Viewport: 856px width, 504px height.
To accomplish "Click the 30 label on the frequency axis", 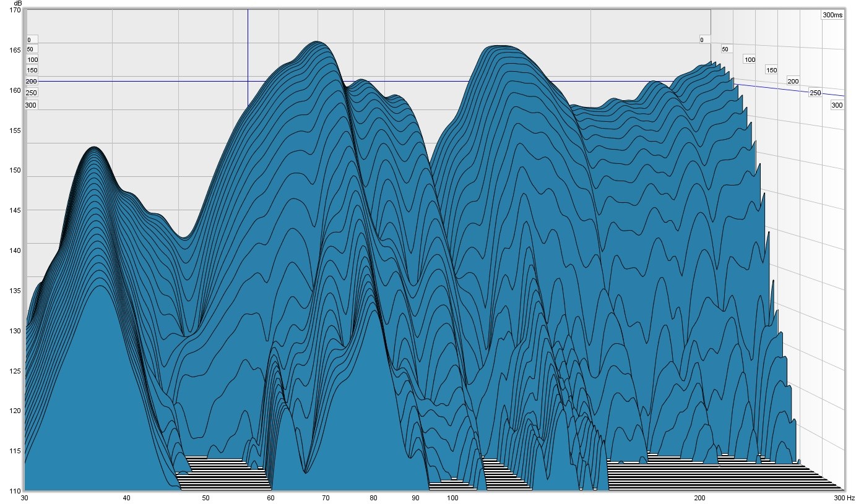I will [x=25, y=498].
